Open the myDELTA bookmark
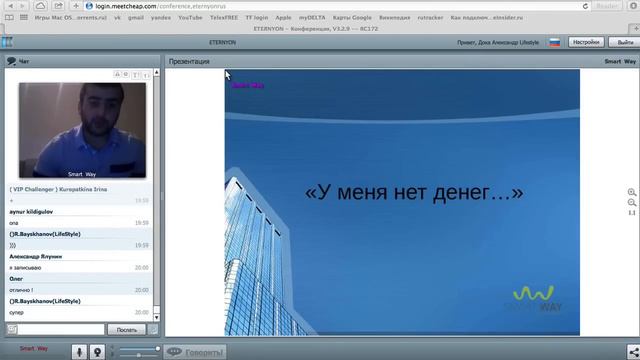The height and width of the screenshot is (360, 640). pyautogui.click(x=312, y=18)
